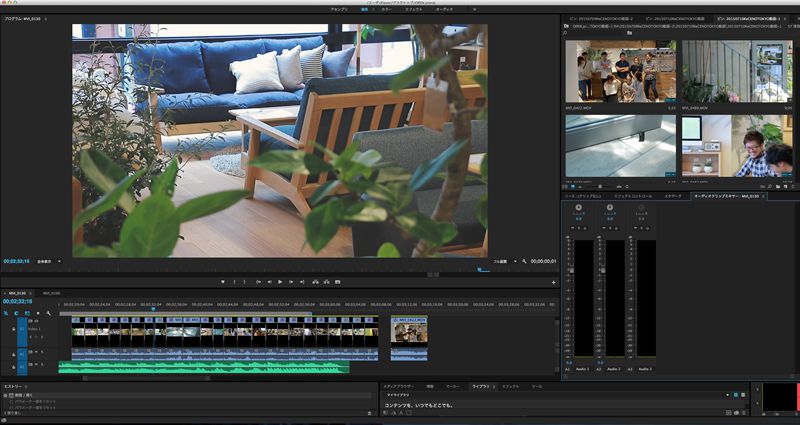The width and height of the screenshot is (800, 425).
Task: Open the Program monitor button editor plus
Action: [554, 282]
